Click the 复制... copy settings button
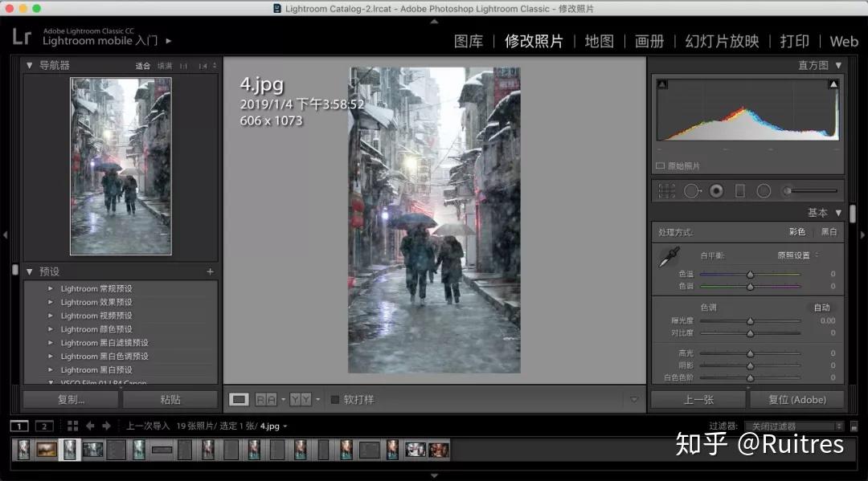This screenshot has width=868, height=481. click(71, 399)
